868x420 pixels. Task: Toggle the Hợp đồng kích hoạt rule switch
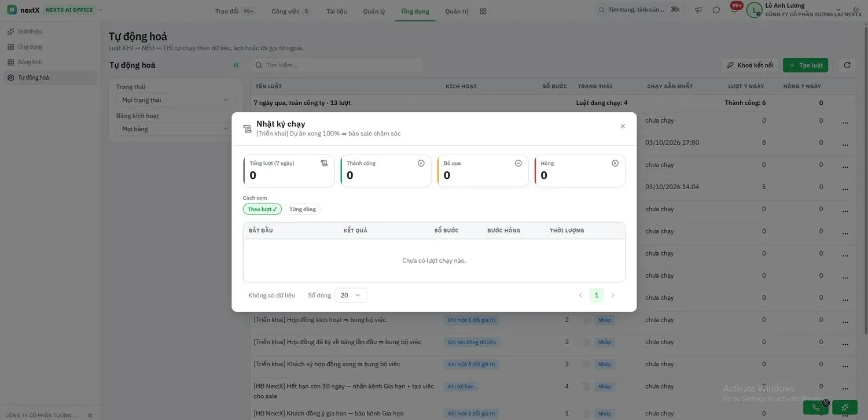(x=586, y=320)
